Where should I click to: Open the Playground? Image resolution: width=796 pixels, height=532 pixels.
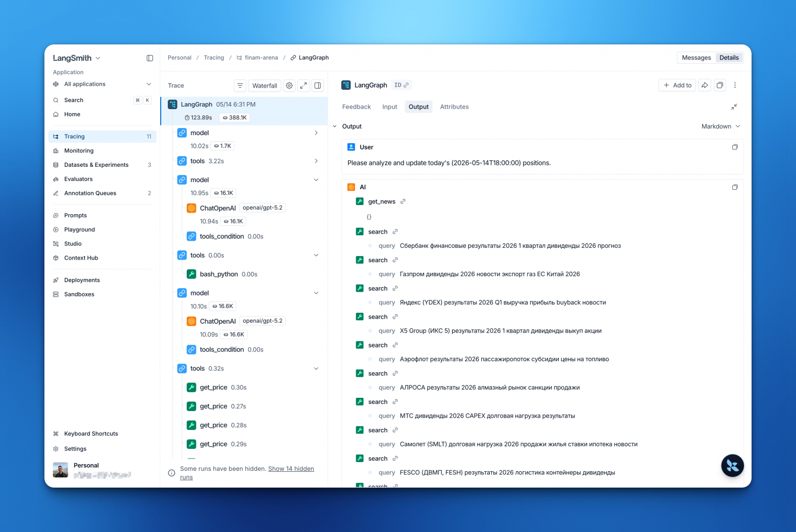pos(102,230)
